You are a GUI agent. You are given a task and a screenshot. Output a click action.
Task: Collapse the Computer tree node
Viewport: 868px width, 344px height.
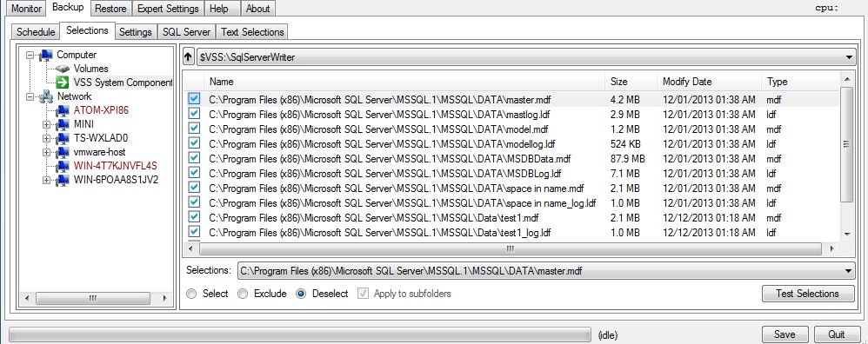[30, 56]
